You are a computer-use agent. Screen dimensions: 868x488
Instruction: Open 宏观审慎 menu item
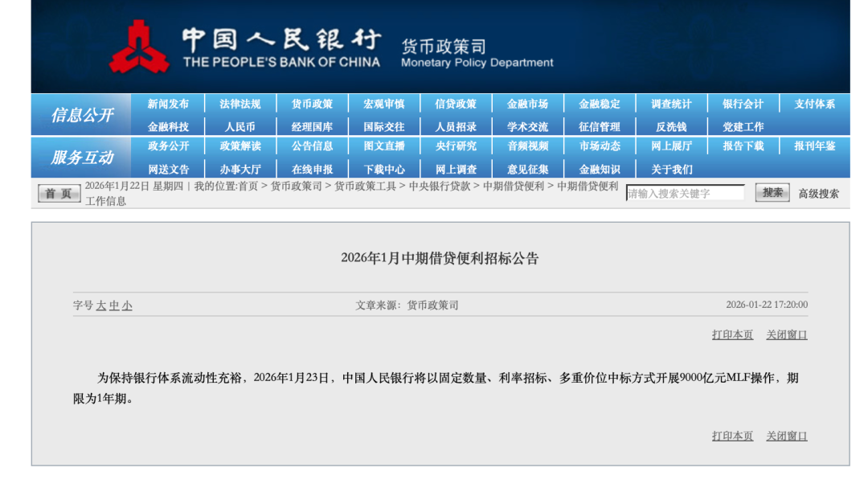click(384, 105)
